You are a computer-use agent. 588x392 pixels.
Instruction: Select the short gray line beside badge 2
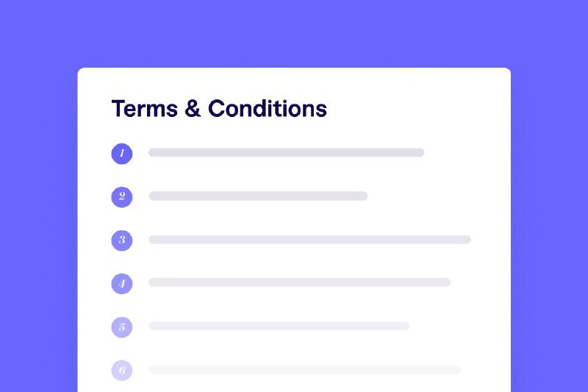[x=258, y=196]
